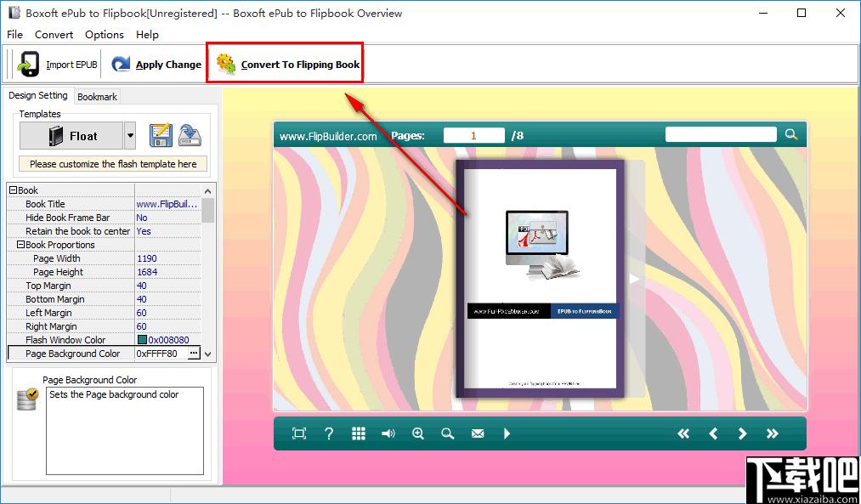Click Convert To Flipping Book label

(300, 65)
